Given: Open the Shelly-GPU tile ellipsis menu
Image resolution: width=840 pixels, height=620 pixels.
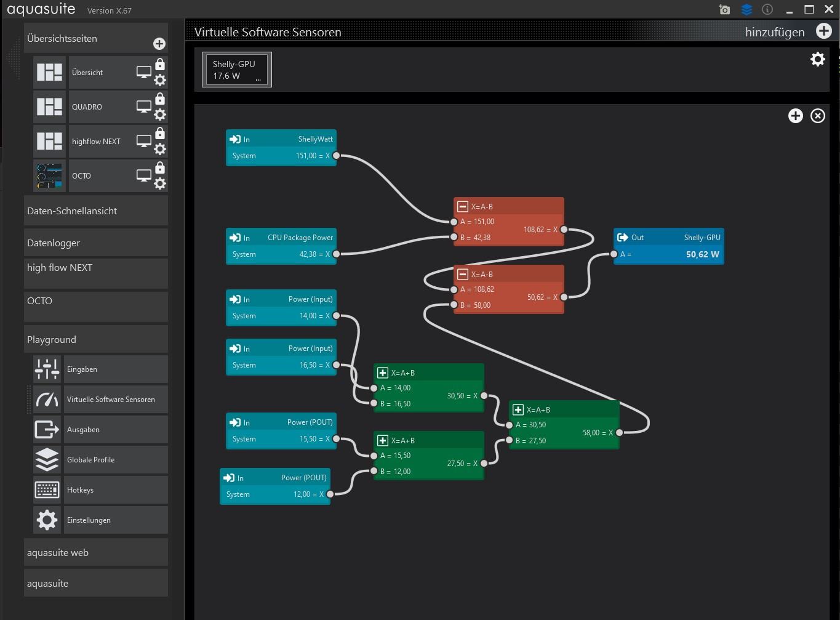Looking at the screenshot, I should [x=258, y=79].
